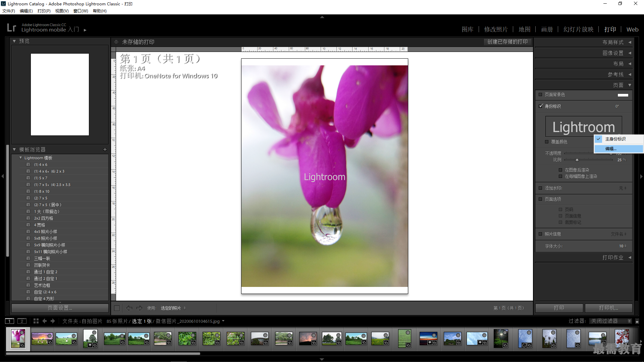Click Lightroom identity plate preview box
The image size is (644, 362).
[x=584, y=126]
